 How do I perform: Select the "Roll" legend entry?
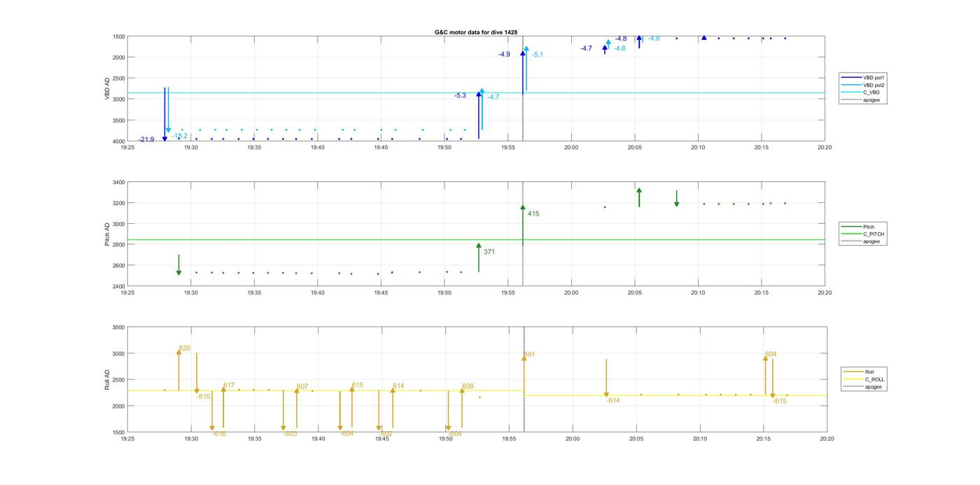[859, 372]
